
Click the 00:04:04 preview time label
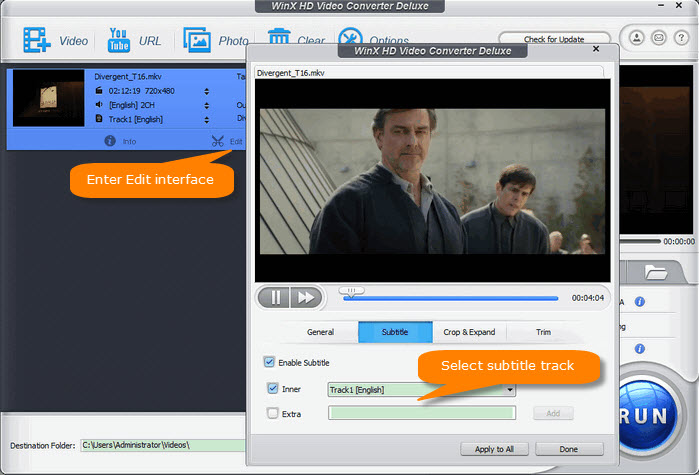pos(588,298)
